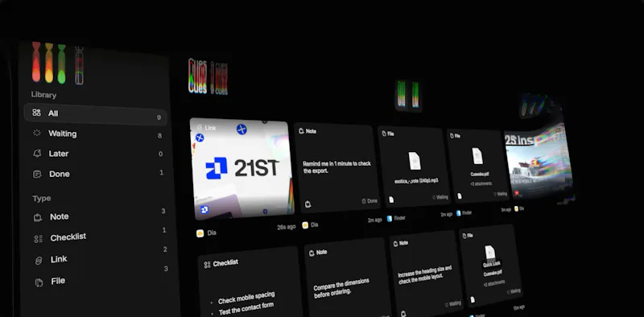Toggle the sidebar icon beside the traffic lights
The height and width of the screenshot is (317, 644).
(x=79, y=66)
